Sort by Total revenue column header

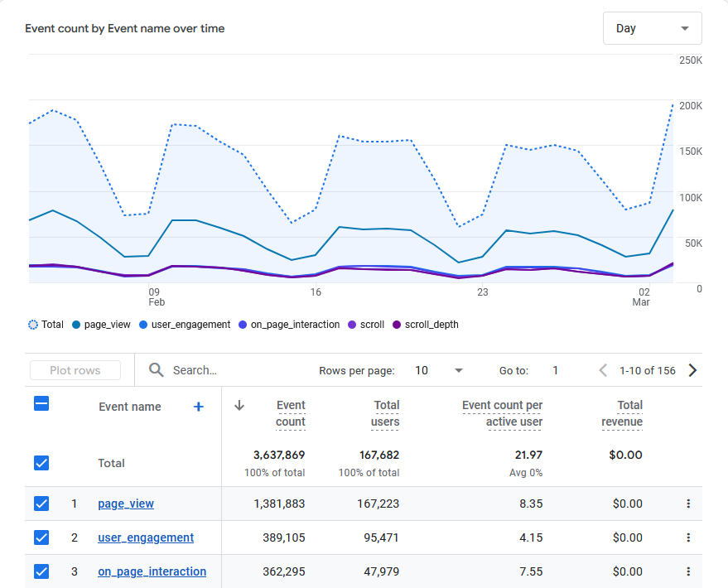[x=622, y=413]
